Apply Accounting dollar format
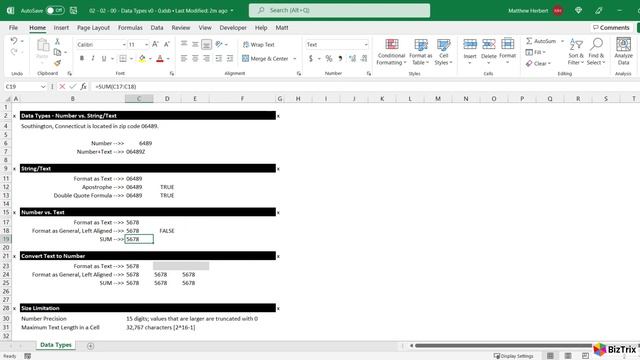The height and width of the screenshot is (360, 640). point(311,59)
